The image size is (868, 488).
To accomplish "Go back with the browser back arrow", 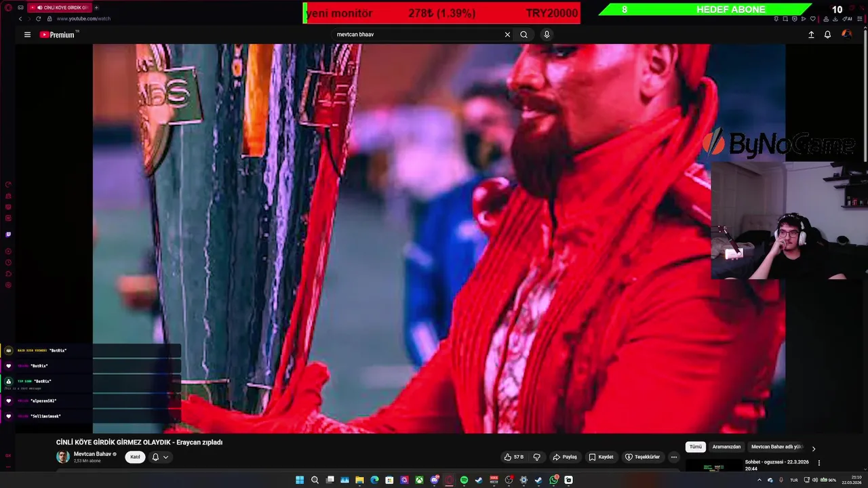I will click(20, 19).
